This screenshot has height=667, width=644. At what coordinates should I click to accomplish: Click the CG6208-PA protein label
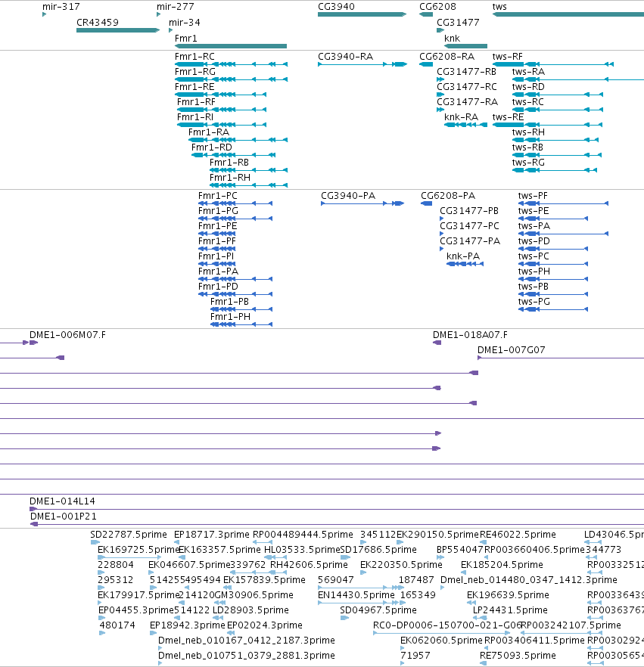click(448, 196)
